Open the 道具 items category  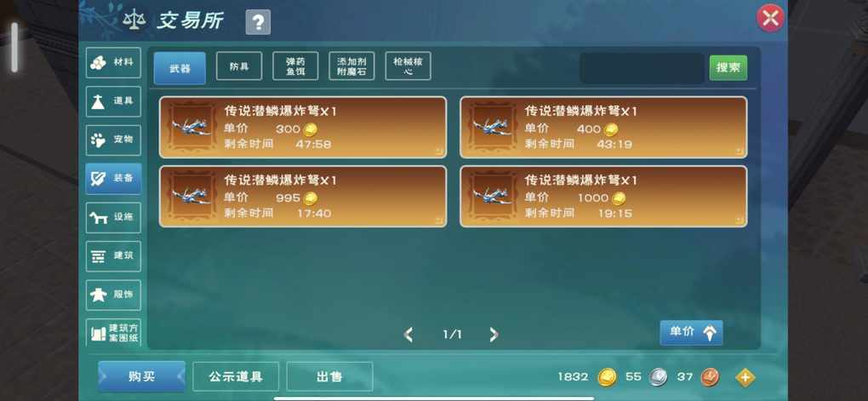[113, 101]
